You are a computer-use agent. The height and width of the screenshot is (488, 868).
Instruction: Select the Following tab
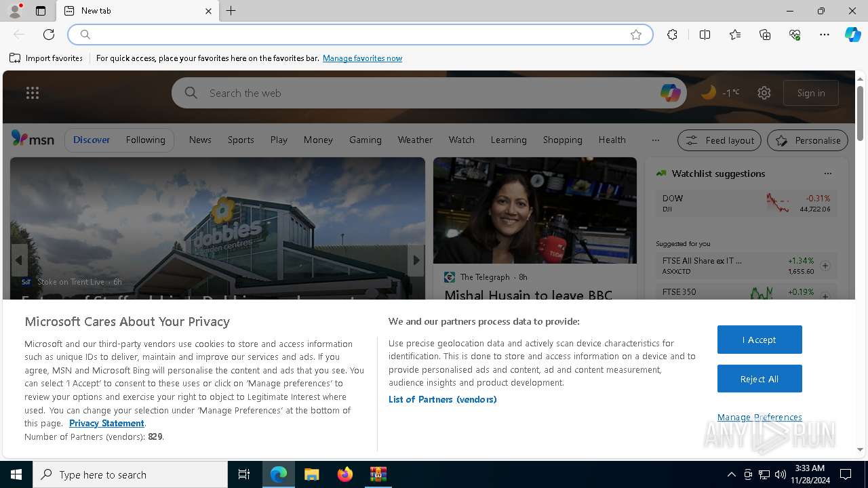click(x=145, y=140)
